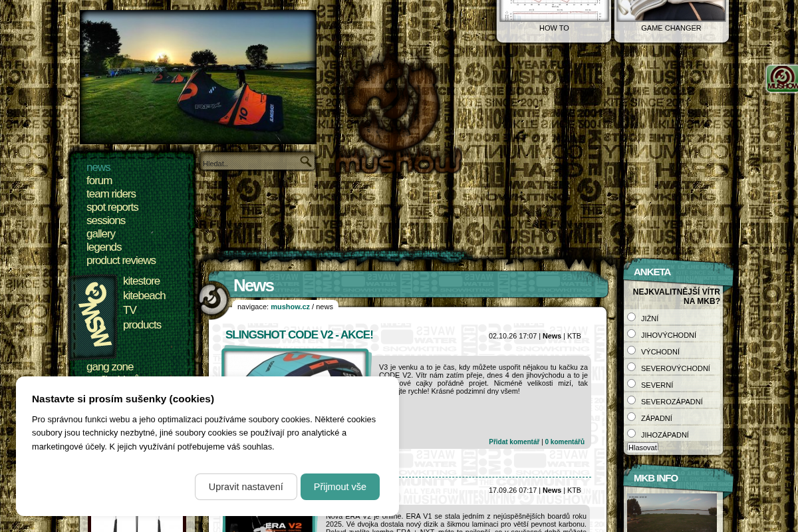Viewport: 798px width, 532px height.
Task: Click Přidat komentář link
Action: 514,442
